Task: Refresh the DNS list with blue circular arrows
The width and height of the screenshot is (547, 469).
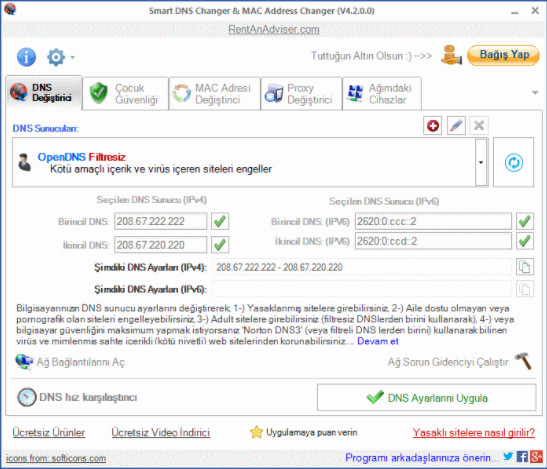Action: [x=514, y=162]
